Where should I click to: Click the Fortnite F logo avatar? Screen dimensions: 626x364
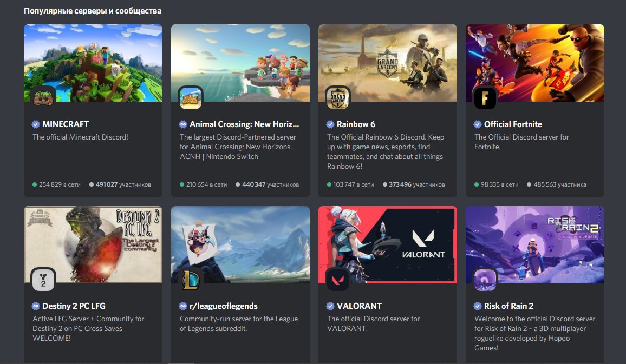485,98
